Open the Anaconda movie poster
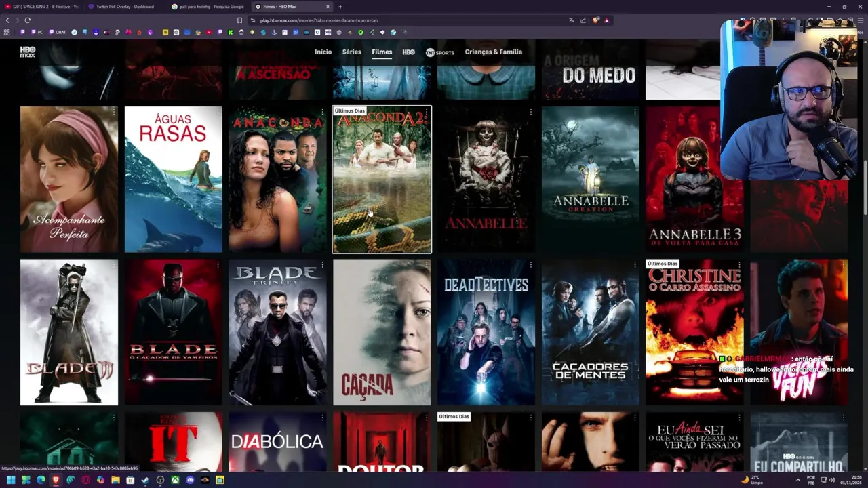Image resolution: width=868 pixels, height=488 pixels. [277, 180]
